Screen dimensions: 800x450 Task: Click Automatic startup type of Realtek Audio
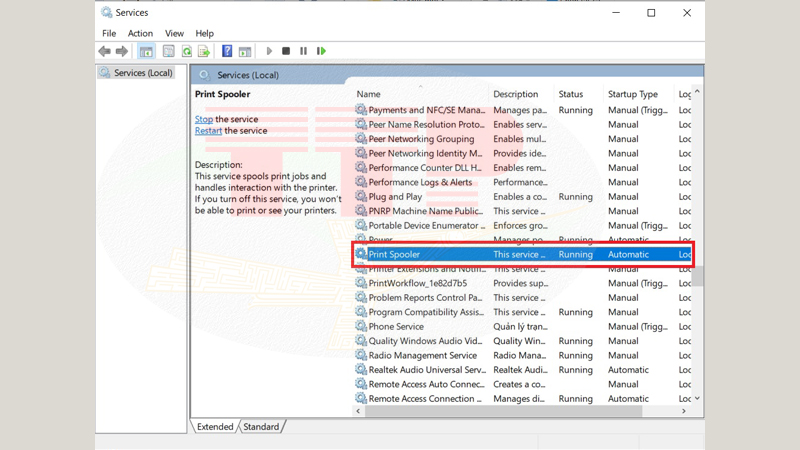point(628,369)
